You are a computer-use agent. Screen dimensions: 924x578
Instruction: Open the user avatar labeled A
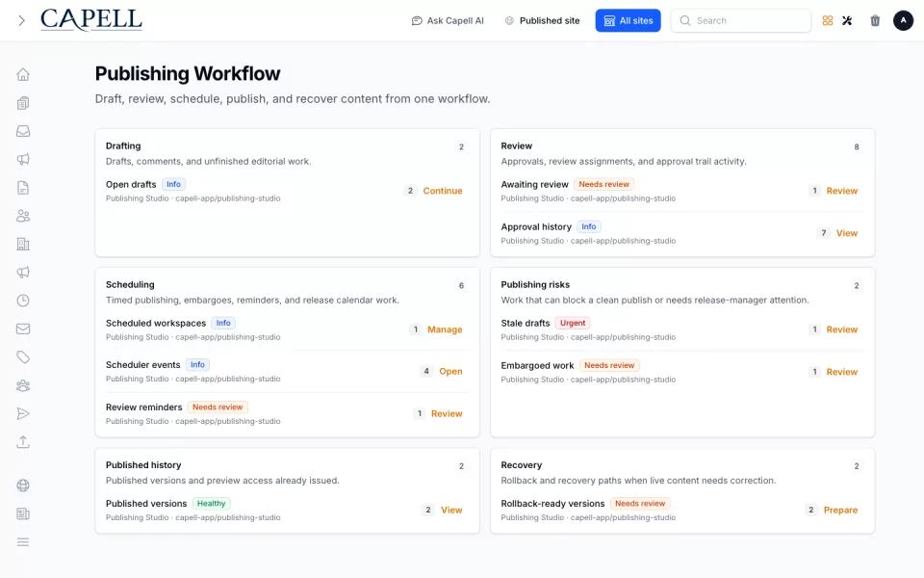point(903,20)
